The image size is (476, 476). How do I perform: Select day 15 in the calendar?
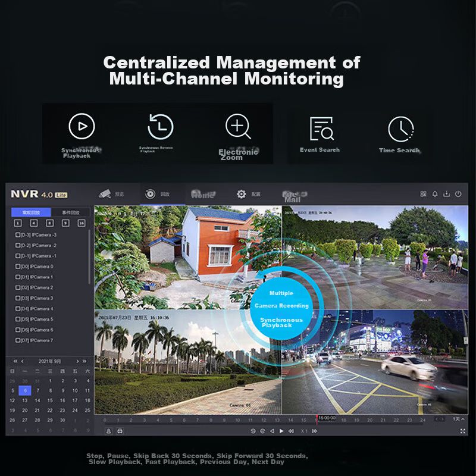[50, 400]
